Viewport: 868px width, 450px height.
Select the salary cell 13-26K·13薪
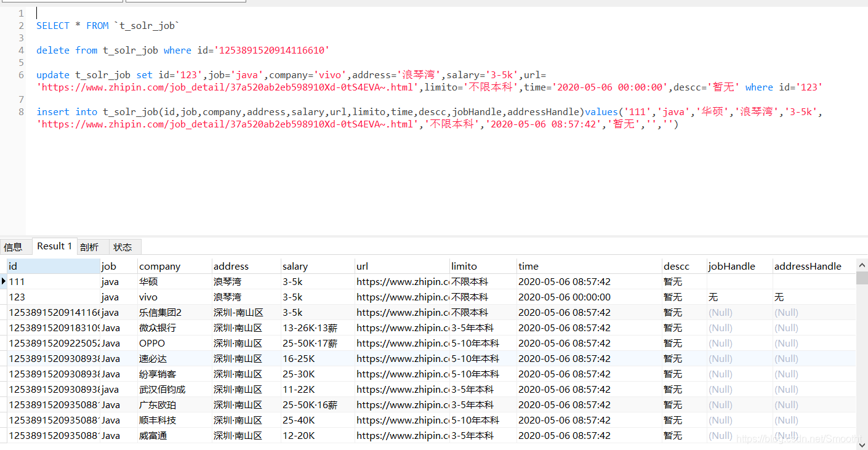318,327
